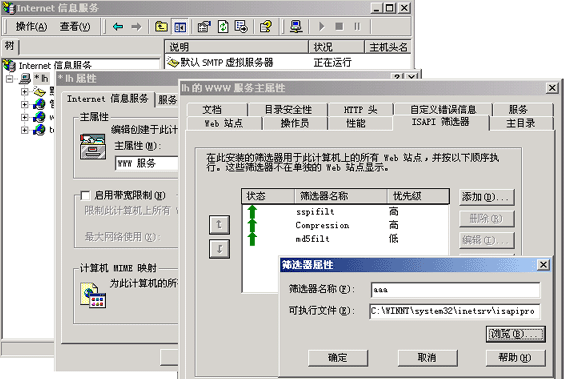Expand the first tree node under *lh
The width and height of the screenshot is (566, 380).
coord(24,92)
